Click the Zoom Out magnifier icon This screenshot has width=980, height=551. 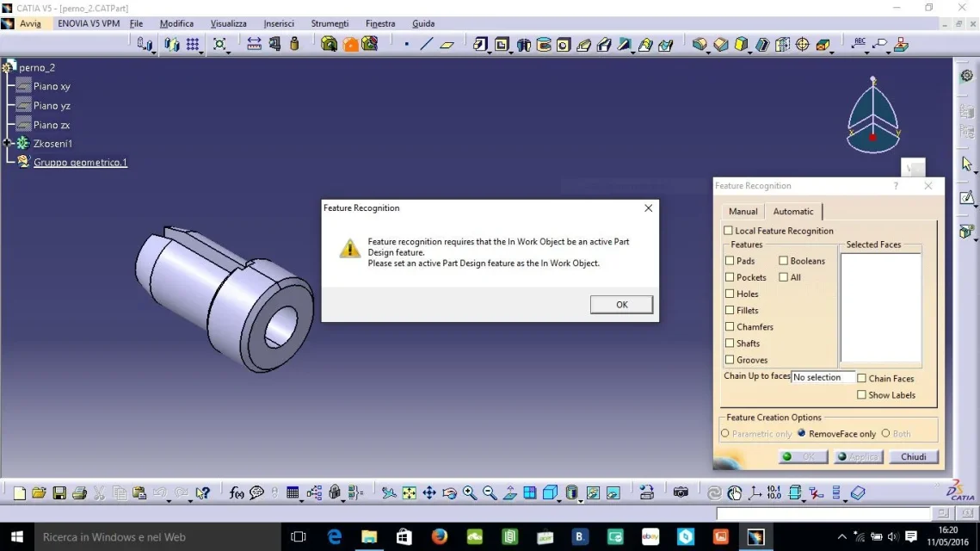490,492
